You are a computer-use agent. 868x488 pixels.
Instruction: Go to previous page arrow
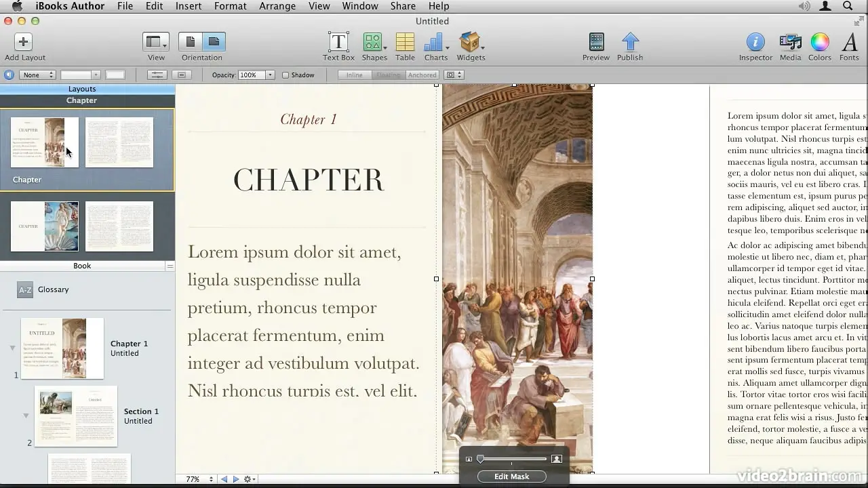pyautogui.click(x=224, y=479)
